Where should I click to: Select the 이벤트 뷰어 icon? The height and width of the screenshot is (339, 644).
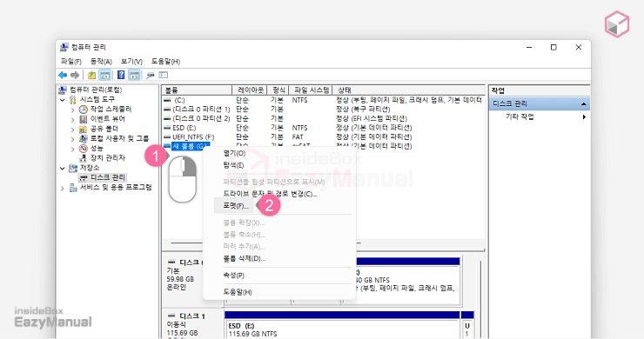click(x=84, y=119)
